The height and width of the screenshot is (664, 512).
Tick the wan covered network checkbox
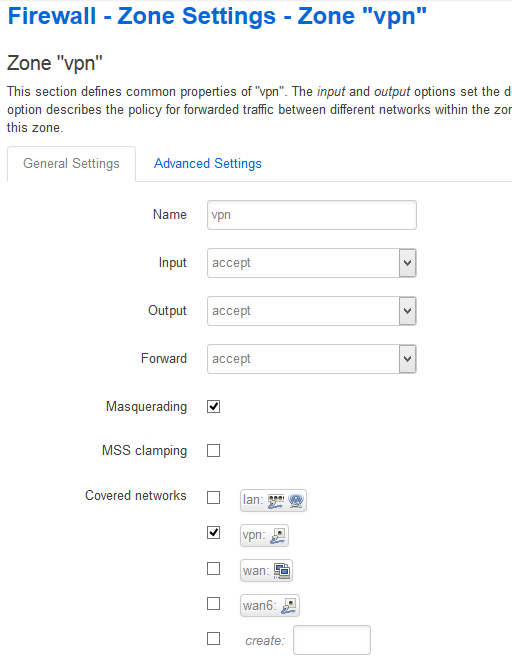pyautogui.click(x=213, y=568)
